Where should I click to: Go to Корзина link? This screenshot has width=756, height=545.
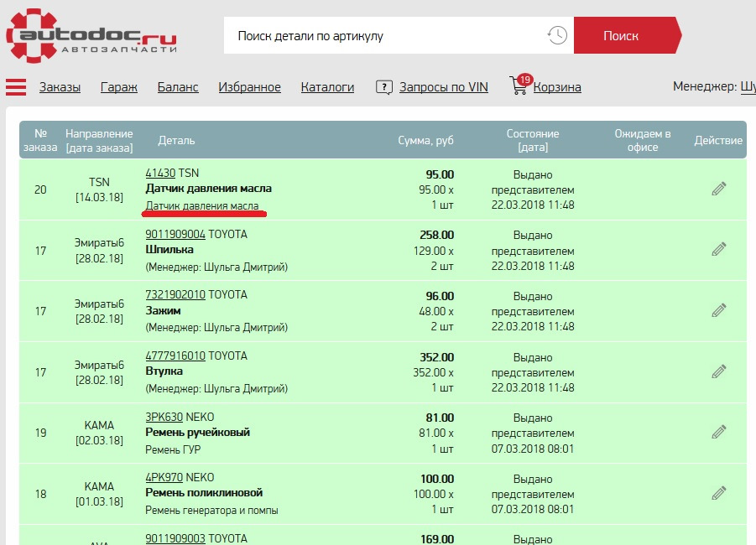click(x=557, y=87)
